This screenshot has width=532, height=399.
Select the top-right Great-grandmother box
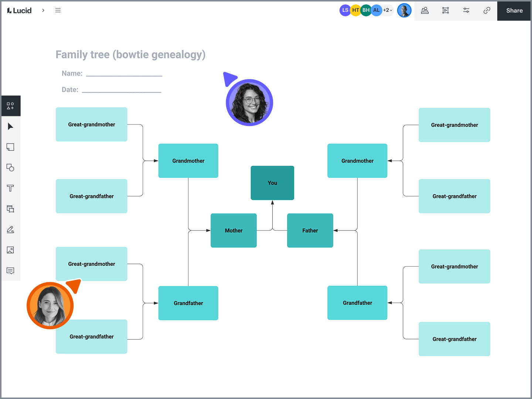tap(454, 125)
